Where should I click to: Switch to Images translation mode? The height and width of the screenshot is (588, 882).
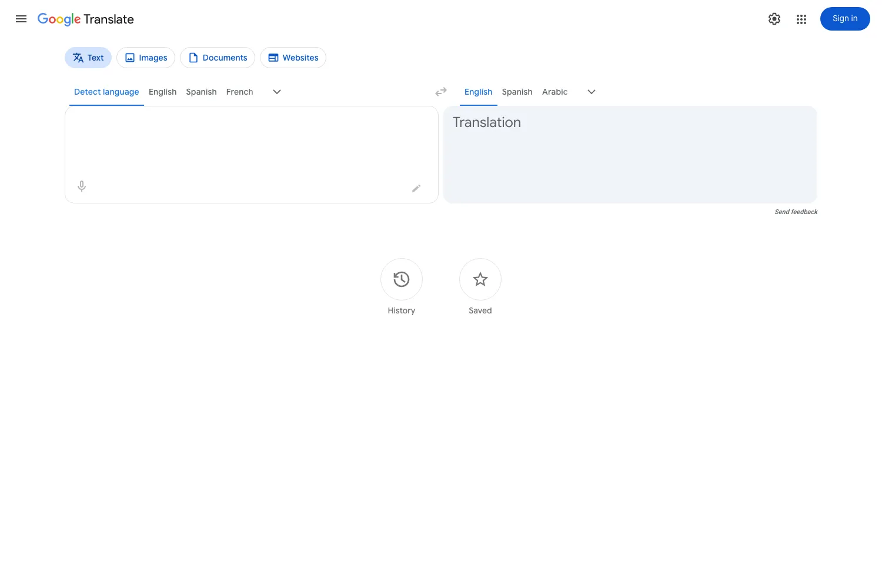pyautogui.click(x=146, y=58)
